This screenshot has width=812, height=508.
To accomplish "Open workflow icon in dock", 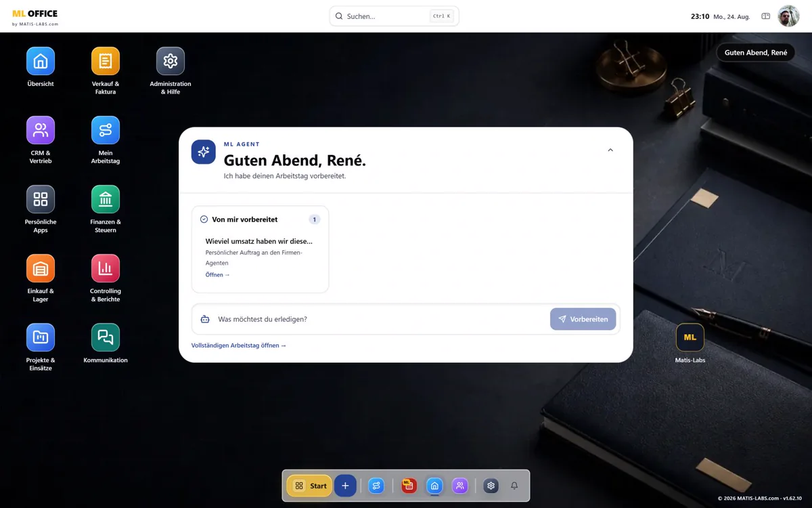I will (x=376, y=486).
